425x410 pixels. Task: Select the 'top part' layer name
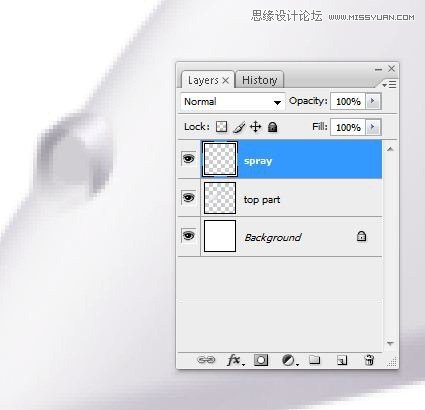tap(262, 200)
